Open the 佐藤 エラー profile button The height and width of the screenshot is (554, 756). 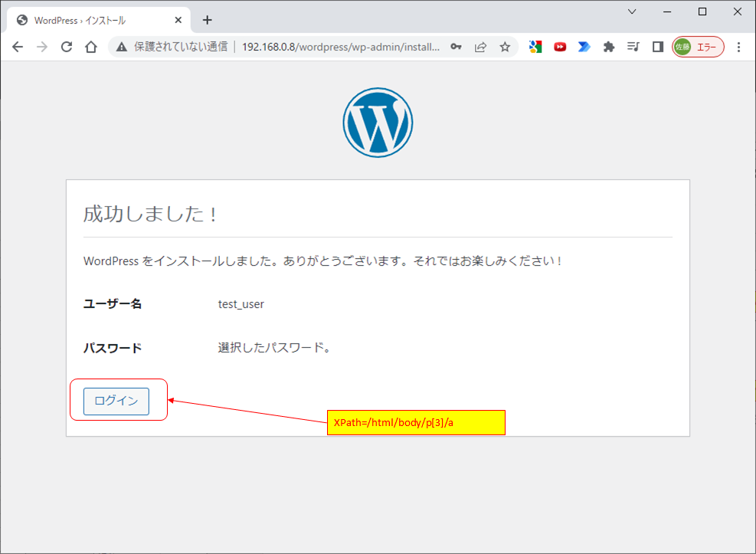tap(698, 47)
